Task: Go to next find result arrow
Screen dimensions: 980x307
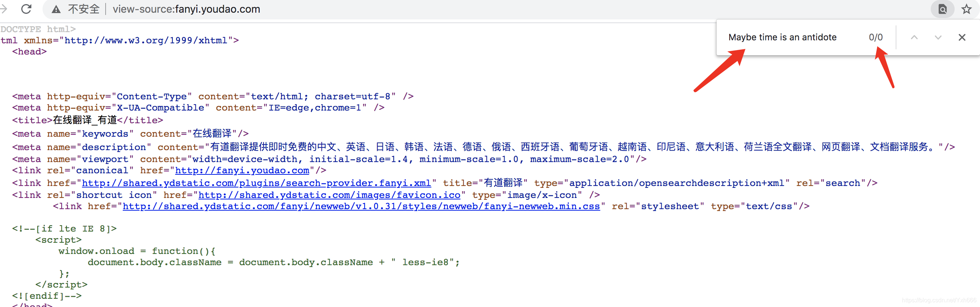Action: click(938, 37)
